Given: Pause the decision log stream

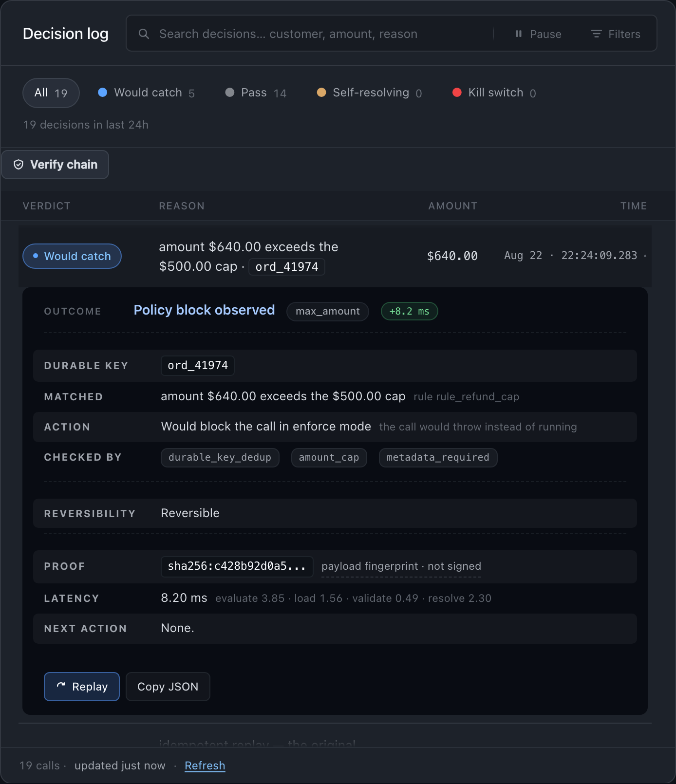Looking at the screenshot, I should 538,34.
